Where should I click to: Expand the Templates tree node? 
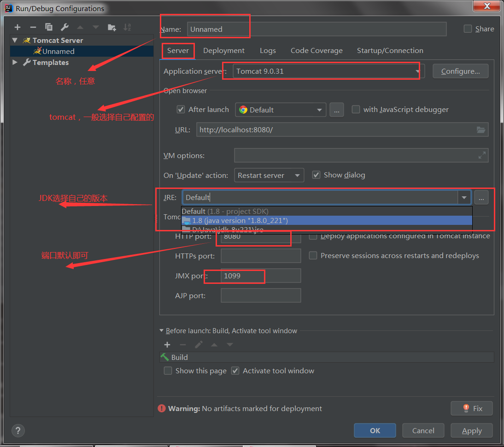pyautogui.click(x=15, y=62)
